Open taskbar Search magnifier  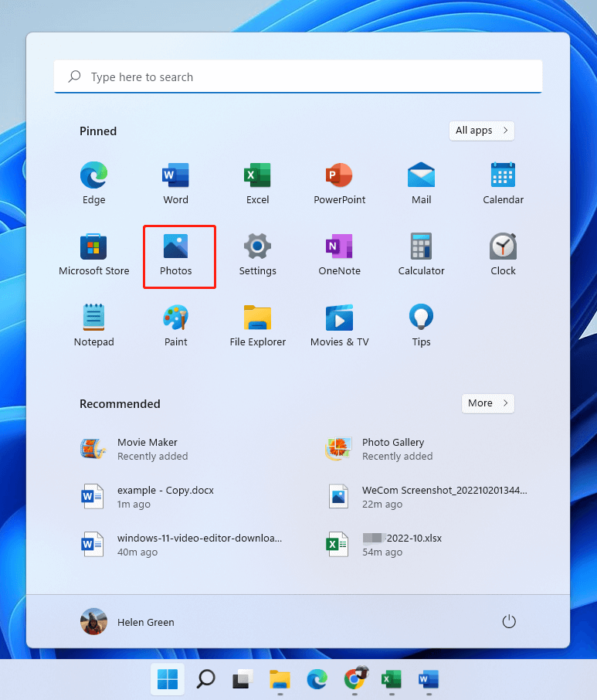205,679
